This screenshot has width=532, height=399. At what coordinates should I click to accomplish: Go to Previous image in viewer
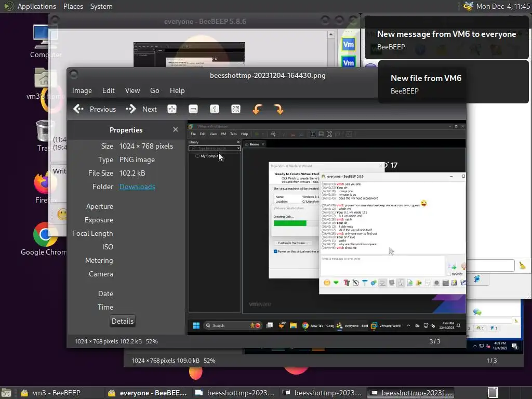pos(95,109)
